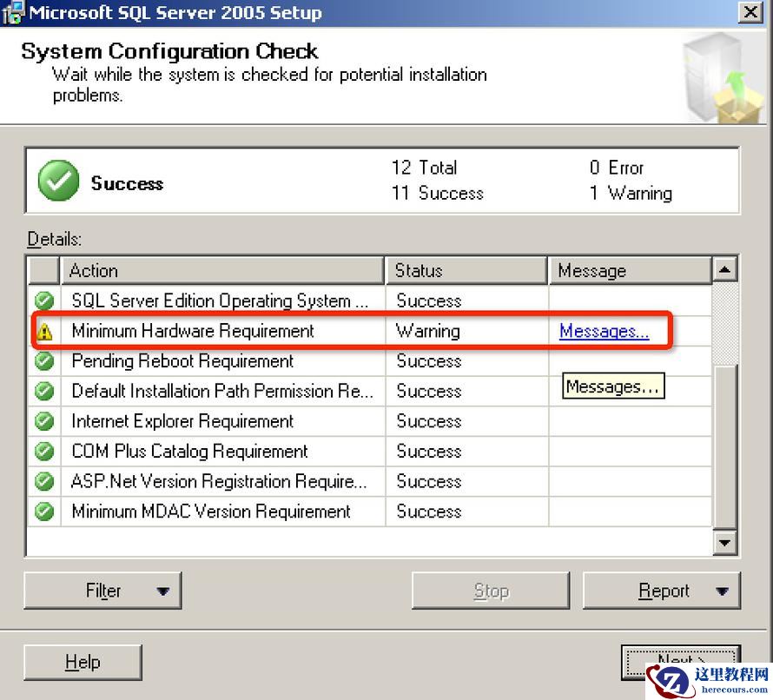
Task: Click the Message column header
Action: point(630,270)
